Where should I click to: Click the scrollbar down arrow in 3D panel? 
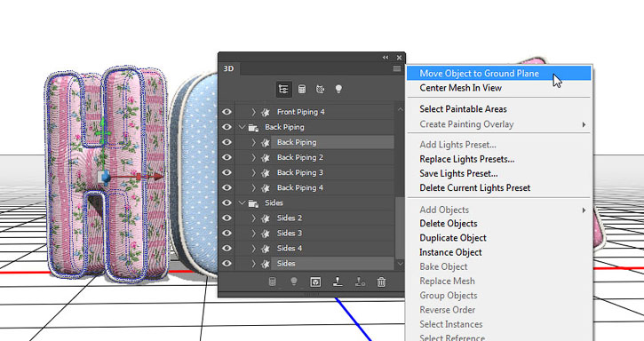(x=400, y=264)
